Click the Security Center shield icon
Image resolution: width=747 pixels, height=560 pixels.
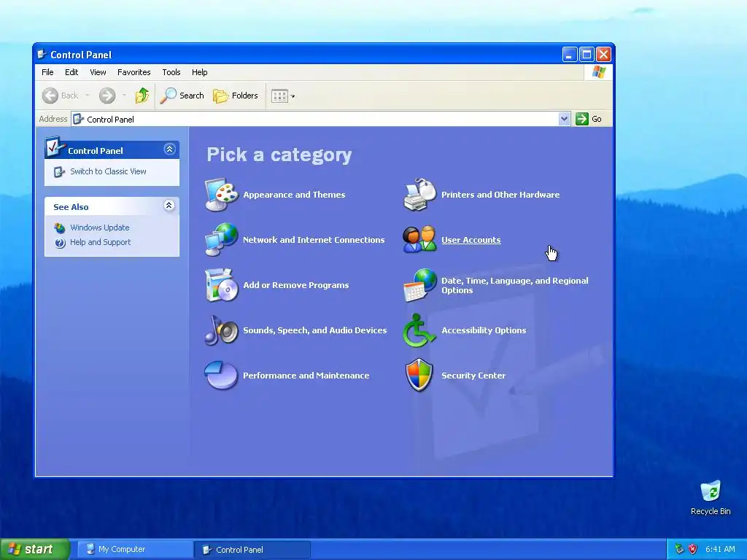coord(419,376)
